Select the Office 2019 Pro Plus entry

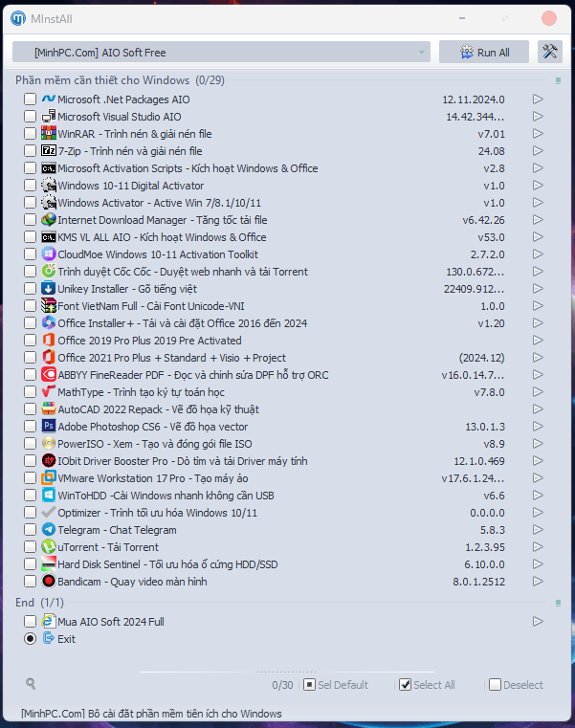coord(149,341)
